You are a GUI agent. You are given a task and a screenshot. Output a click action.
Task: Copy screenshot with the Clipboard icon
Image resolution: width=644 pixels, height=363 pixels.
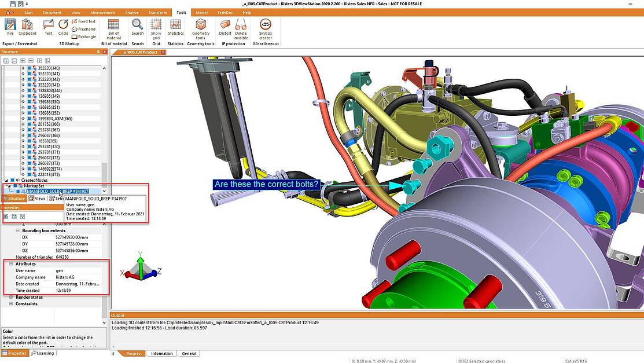pos(27,24)
